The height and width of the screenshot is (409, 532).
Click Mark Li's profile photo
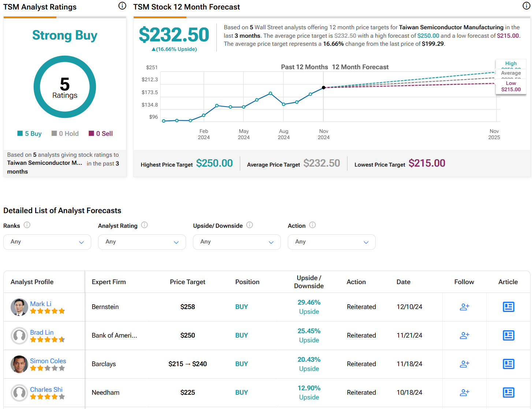coord(19,307)
